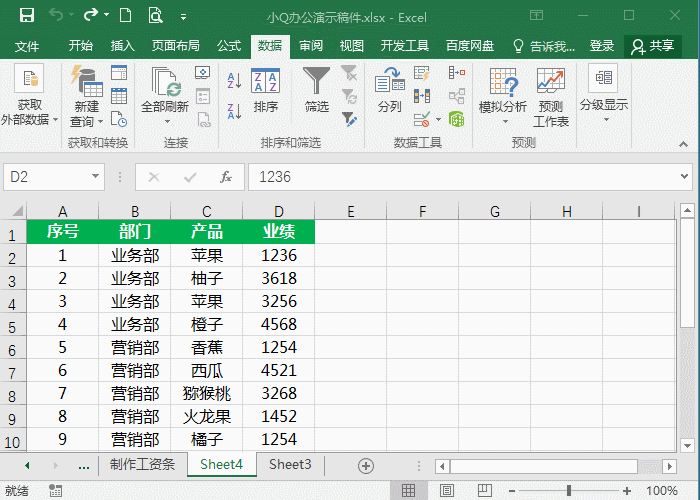Screen dimensions: 700x500
Task: Expand the formula bar chevron
Action: click(684, 176)
